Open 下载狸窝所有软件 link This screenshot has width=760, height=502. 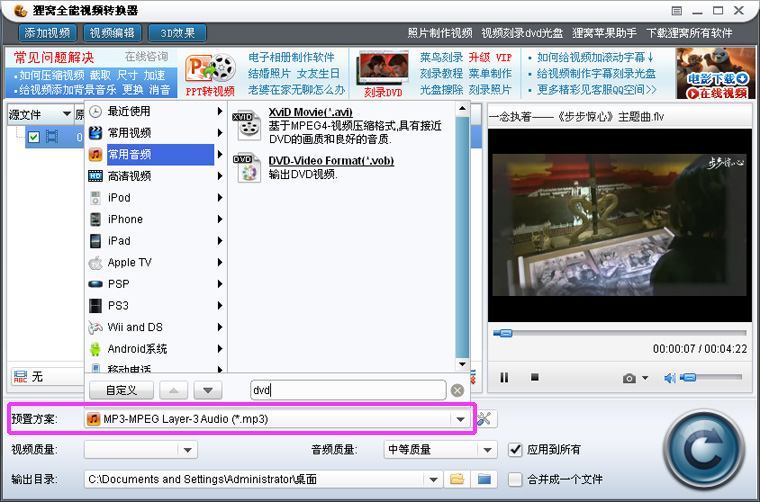click(x=689, y=33)
